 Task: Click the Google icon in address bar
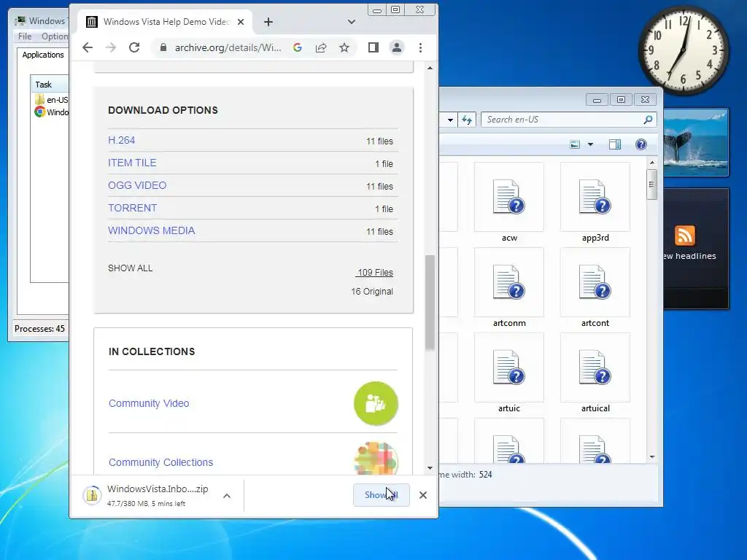(x=298, y=47)
